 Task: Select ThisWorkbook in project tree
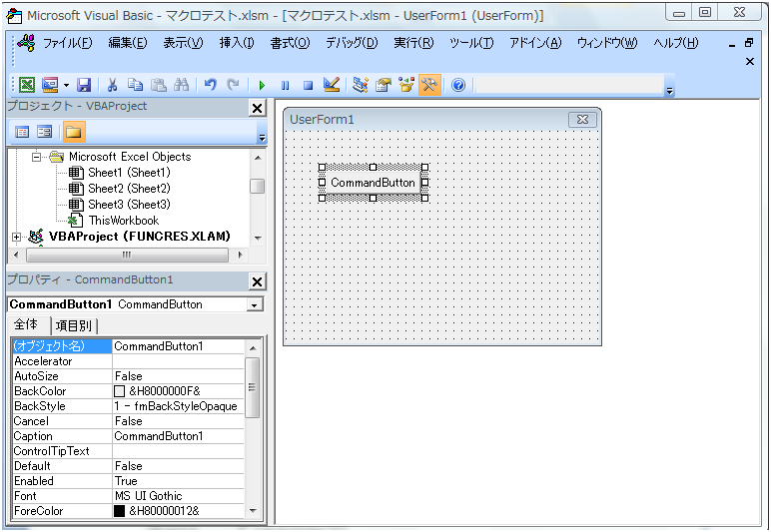click(124, 221)
